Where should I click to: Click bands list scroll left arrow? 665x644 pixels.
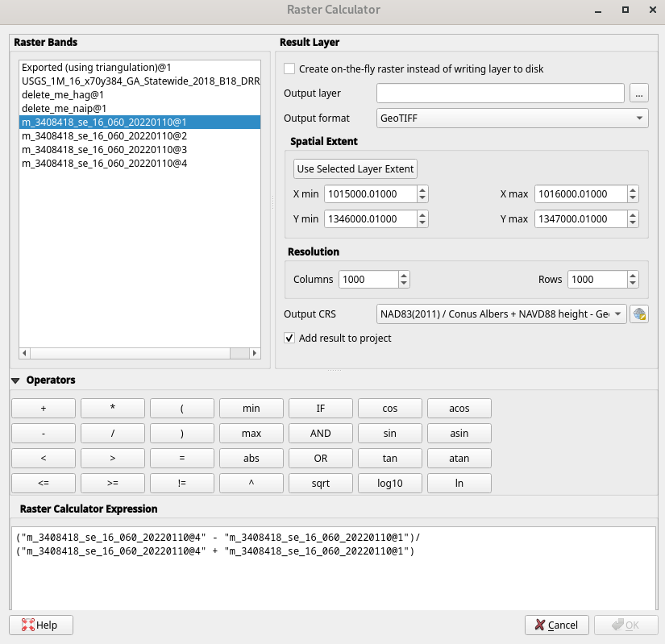click(x=25, y=353)
